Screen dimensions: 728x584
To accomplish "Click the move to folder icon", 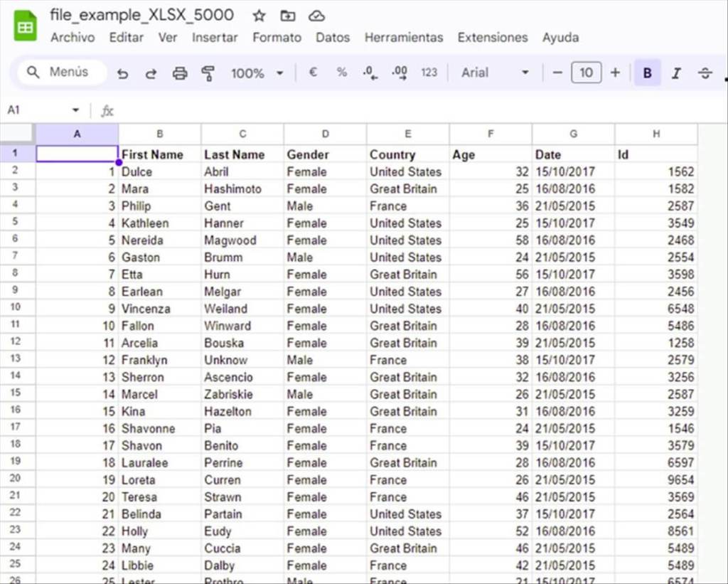I will pos(288,16).
